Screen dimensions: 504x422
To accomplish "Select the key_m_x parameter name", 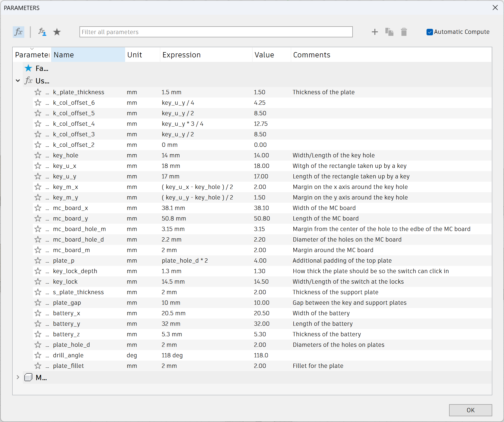I will pos(65,187).
